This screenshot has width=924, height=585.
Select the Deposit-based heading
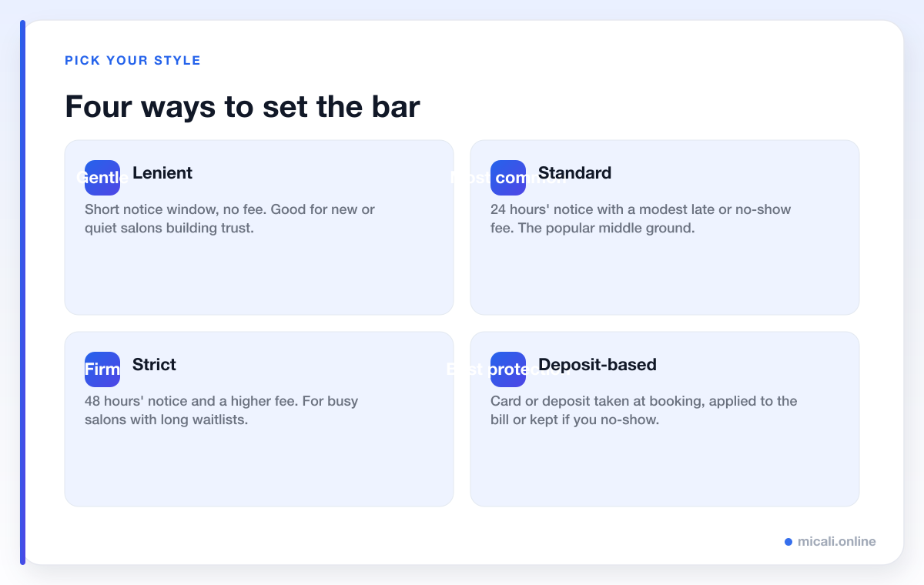[598, 365]
